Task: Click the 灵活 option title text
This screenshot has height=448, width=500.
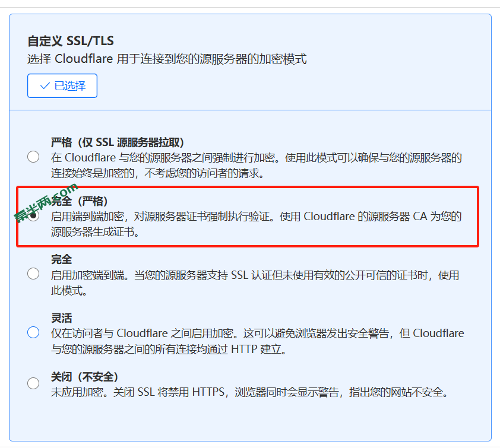Action: coord(61,318)
